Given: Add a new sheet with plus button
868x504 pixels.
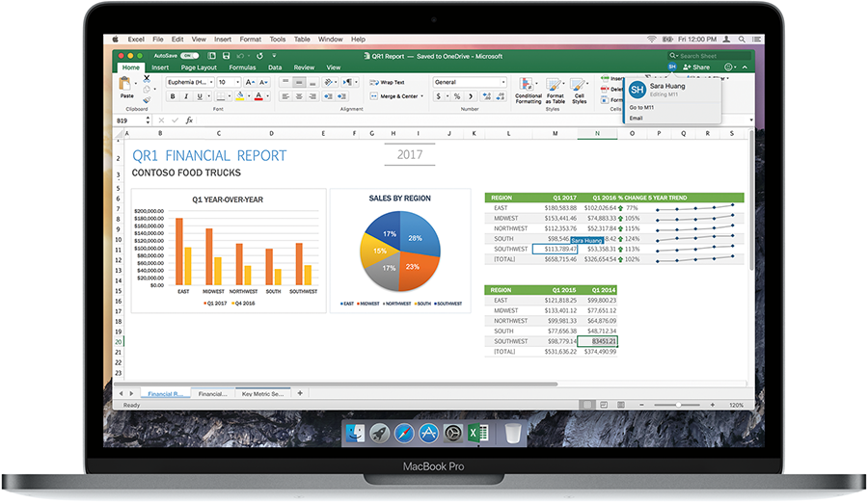Looking at the screenshot, I should [300, 393].
